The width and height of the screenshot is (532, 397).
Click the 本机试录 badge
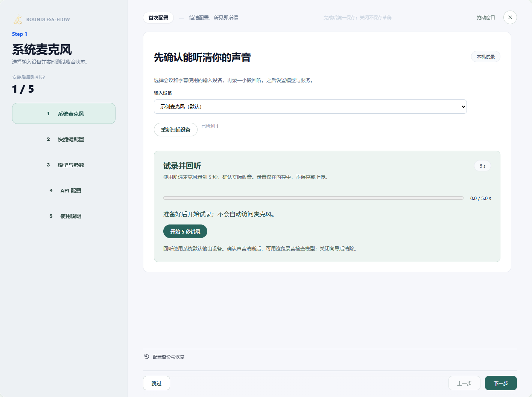coord(486,56)
